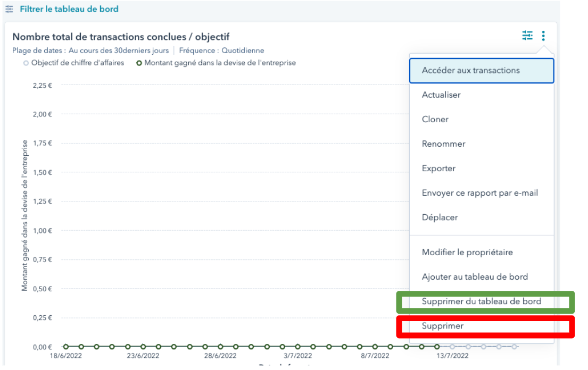Click the three-dot report actions menu

(x=543, y=36)
